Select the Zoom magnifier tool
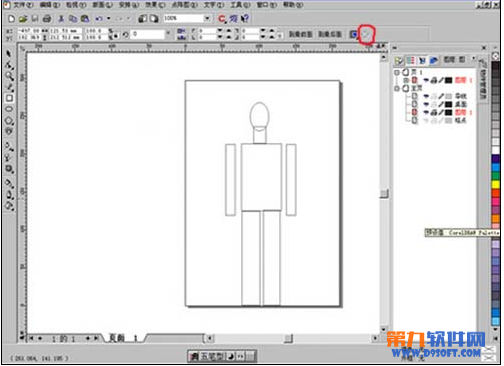Screen dimensions: 504x366 coord(9,76)
